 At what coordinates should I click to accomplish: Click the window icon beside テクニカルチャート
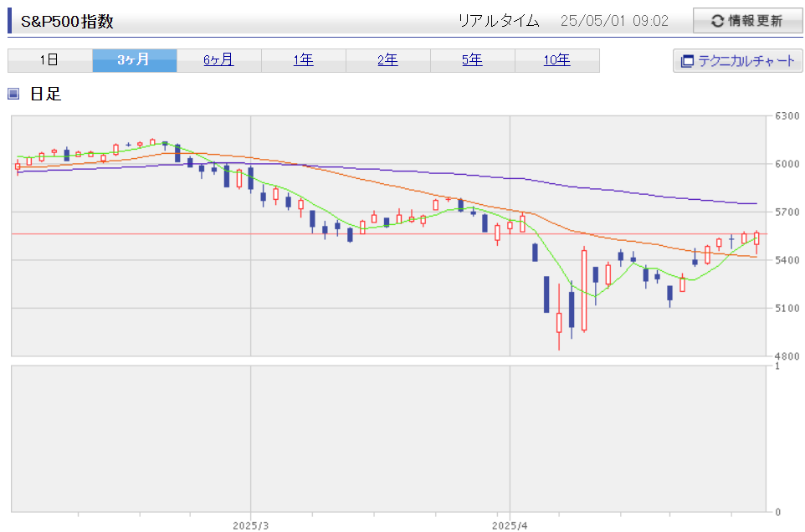tap(687, 61)
